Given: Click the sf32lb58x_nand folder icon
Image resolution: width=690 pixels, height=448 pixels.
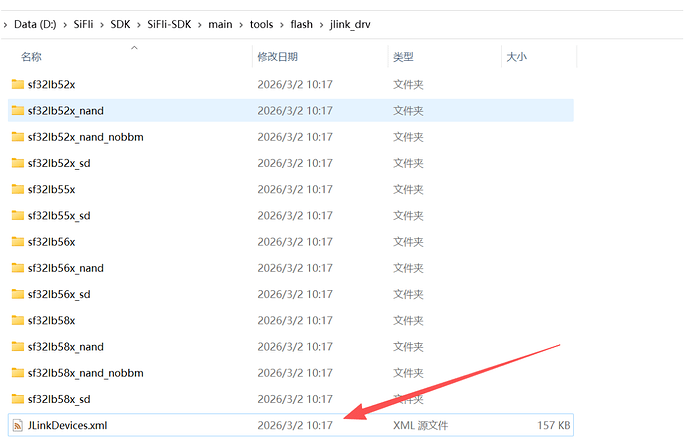Looking at the screenshot, I should point(18,346).
